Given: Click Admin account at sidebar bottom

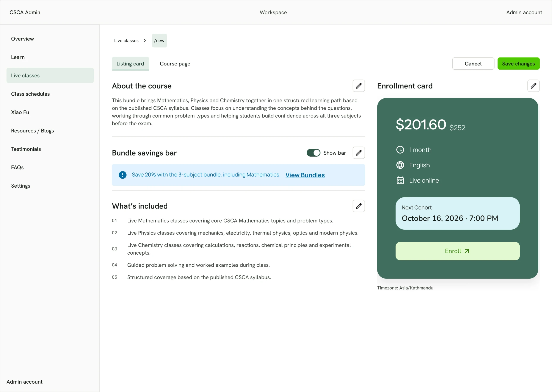Looking at the screenshot, I should pos(24,382).
